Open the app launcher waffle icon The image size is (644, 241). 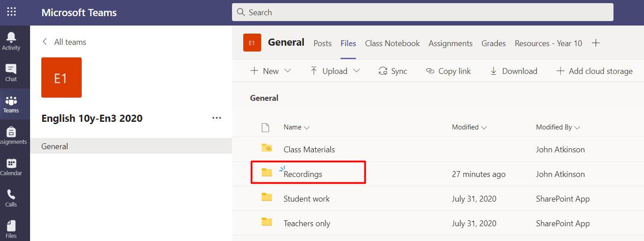click(x=12, y=12)
